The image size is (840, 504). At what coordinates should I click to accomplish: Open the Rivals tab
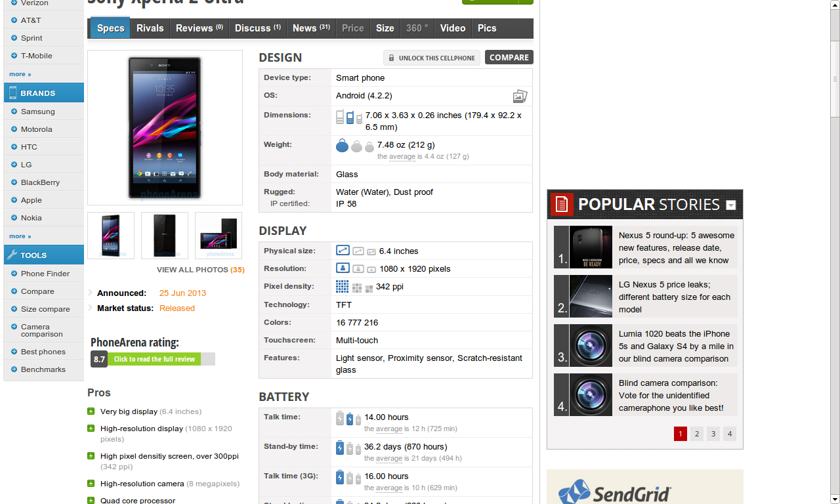click(x=150, y=28)
